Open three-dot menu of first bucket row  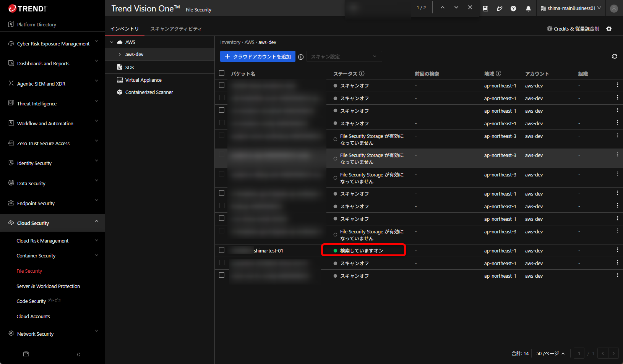pos(617,85)
